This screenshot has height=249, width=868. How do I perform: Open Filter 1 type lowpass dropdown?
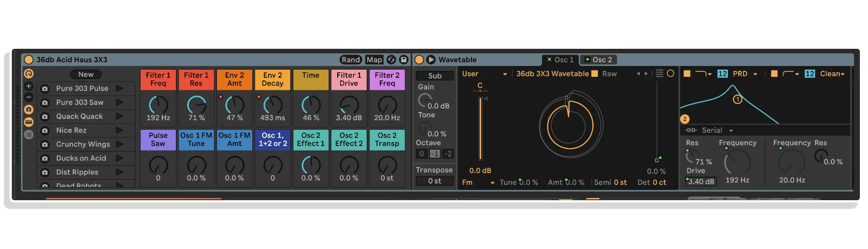click(703, 74)
